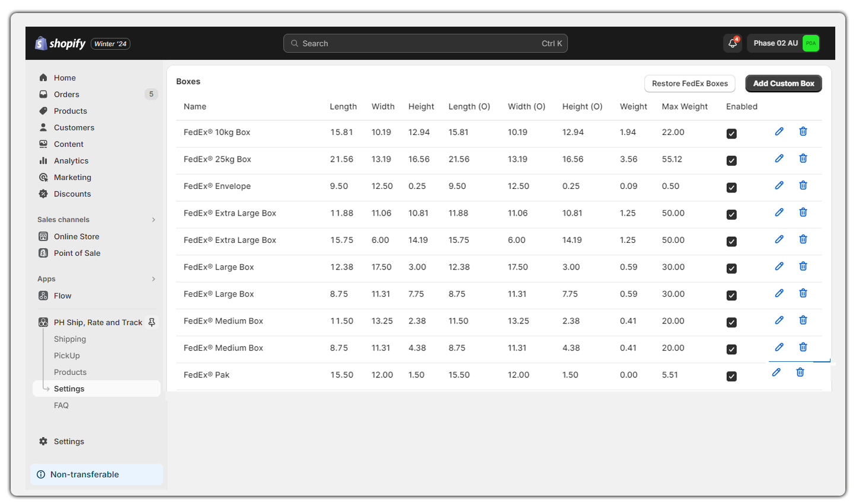Click the Non-transferable banner

tap(97, 474)
